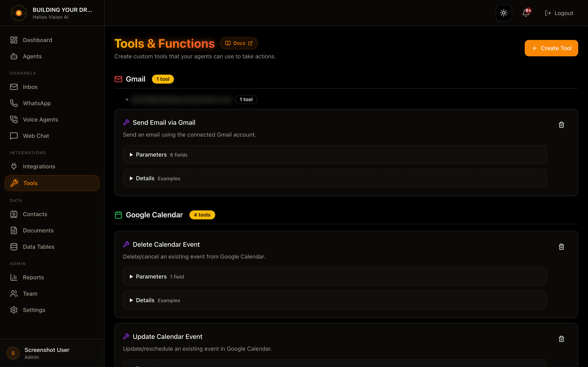Select the Web Chat channel

click(36, 136)
